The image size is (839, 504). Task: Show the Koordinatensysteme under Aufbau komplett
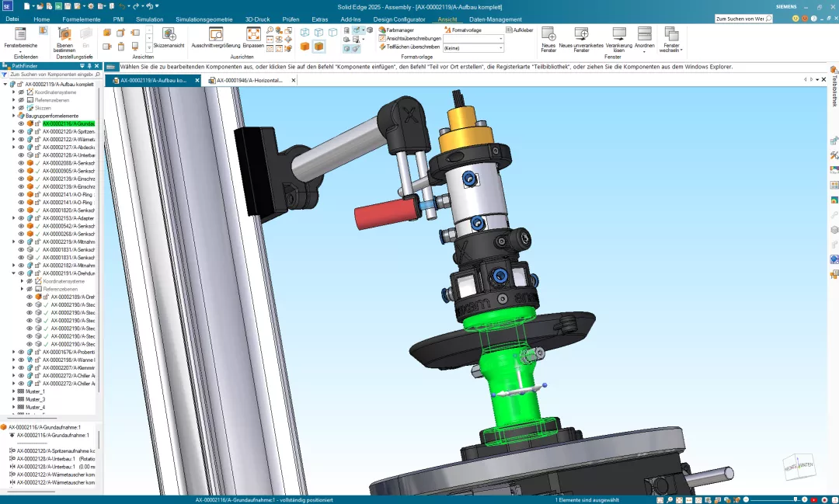(x=22, y=92)
